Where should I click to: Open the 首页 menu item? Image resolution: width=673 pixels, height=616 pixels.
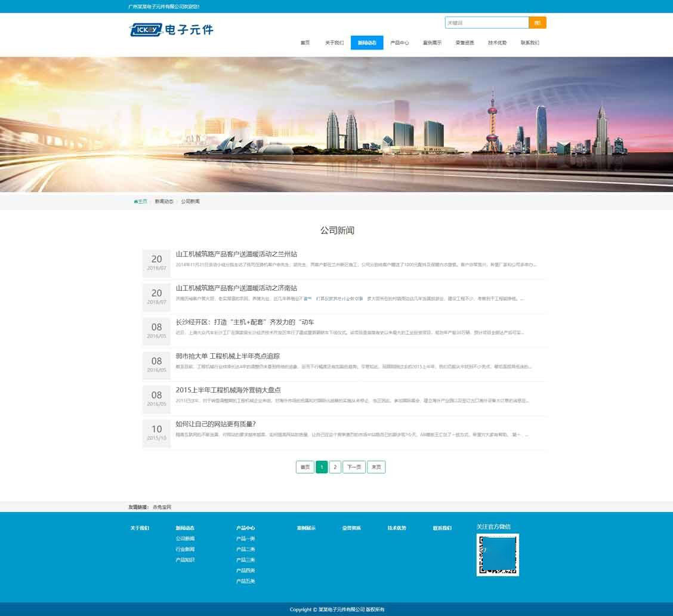click(x=304, y=42)
